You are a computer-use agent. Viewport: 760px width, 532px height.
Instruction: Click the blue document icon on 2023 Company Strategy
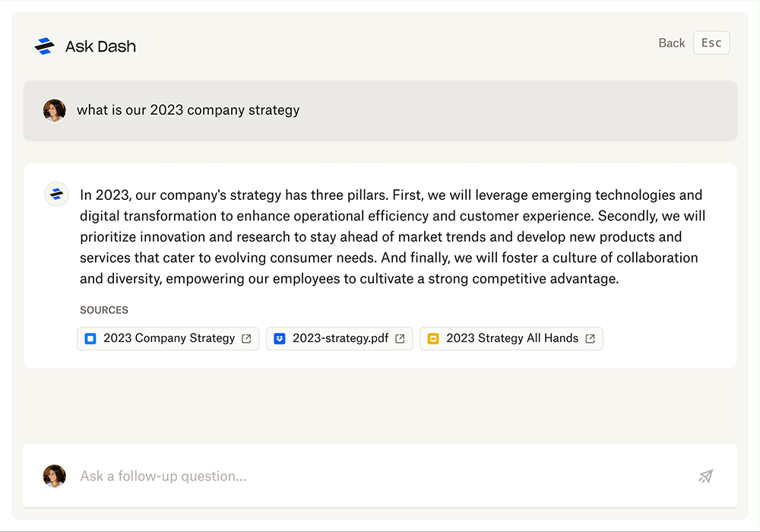point(90,339)
